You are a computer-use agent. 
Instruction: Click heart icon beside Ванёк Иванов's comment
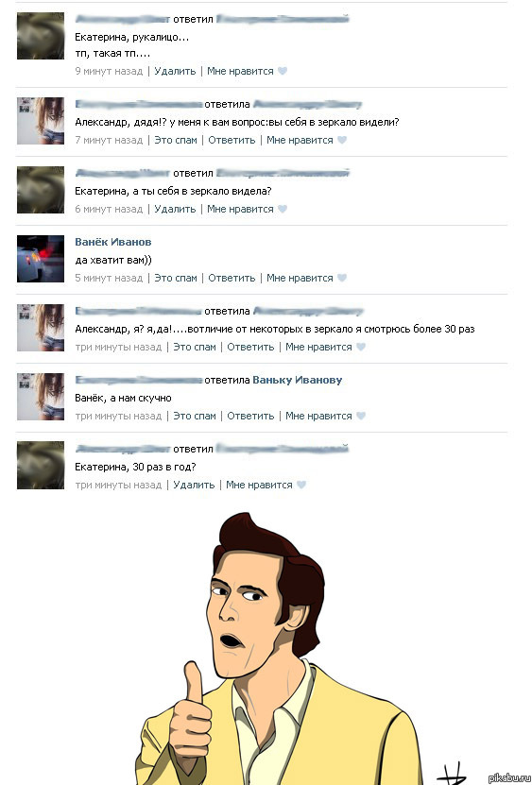tap(342, 278)
